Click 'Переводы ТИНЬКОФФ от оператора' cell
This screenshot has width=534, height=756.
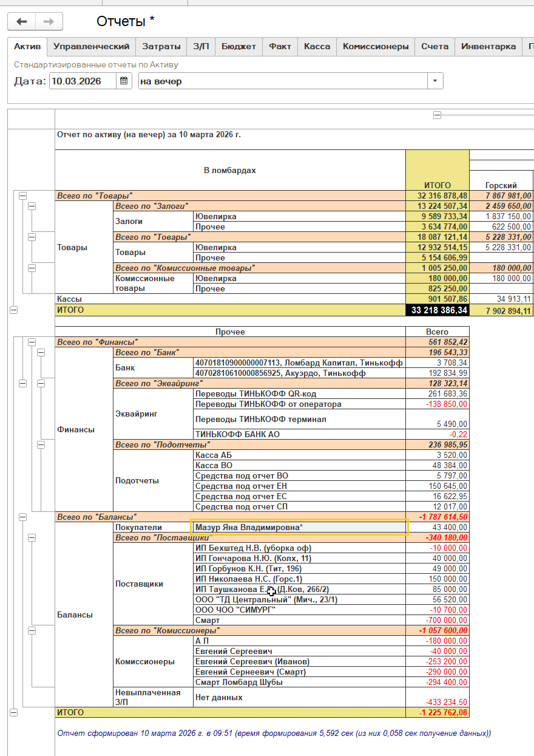(x=299, y=404)
